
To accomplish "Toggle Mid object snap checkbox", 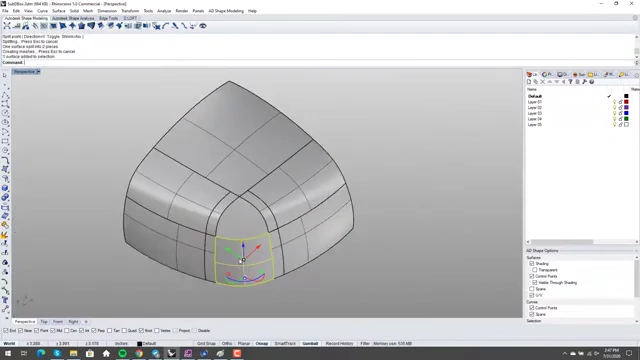I will click(53, 331).
